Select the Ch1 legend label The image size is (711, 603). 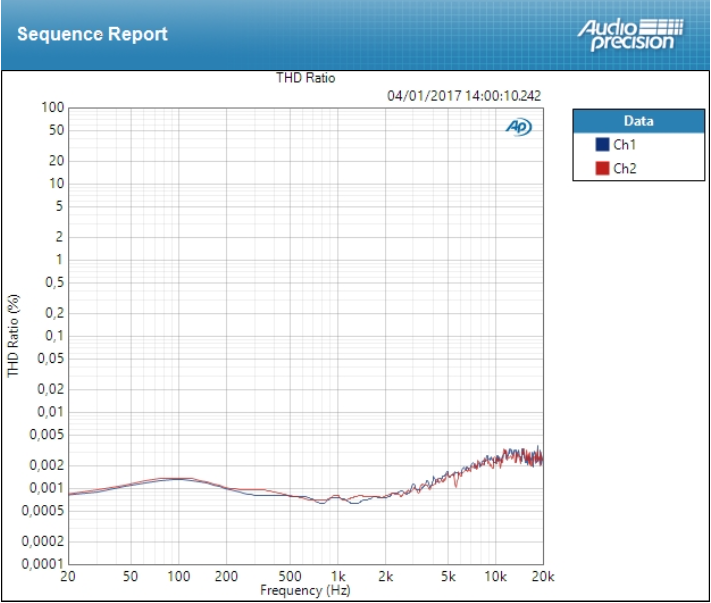pyautogui.click(x=624, y=145)
